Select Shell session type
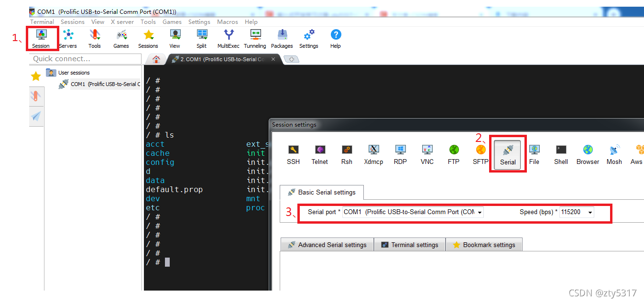644x303 pixels. point(561,155)
